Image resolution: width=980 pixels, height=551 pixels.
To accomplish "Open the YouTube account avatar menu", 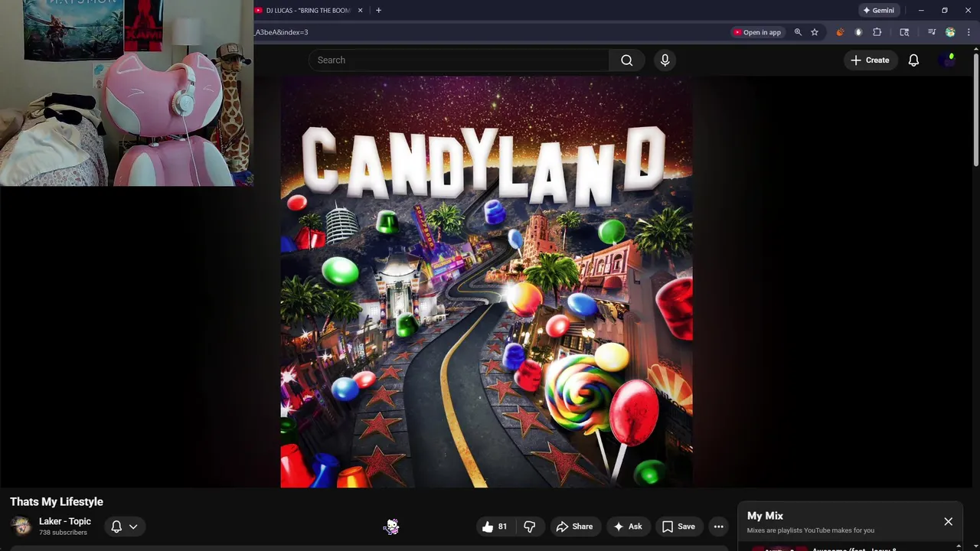I will click(x=947, y=60).
